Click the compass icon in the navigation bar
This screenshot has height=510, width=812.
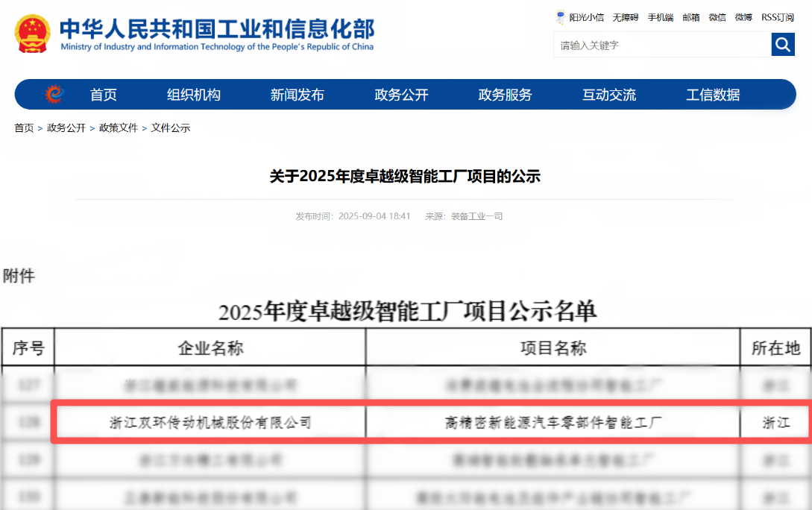tap(52, 95)
